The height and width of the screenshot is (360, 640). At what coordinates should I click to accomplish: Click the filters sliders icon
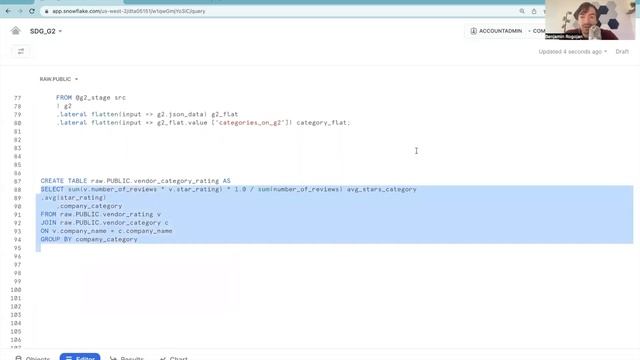pyautogui.click(x=21, y=51)
